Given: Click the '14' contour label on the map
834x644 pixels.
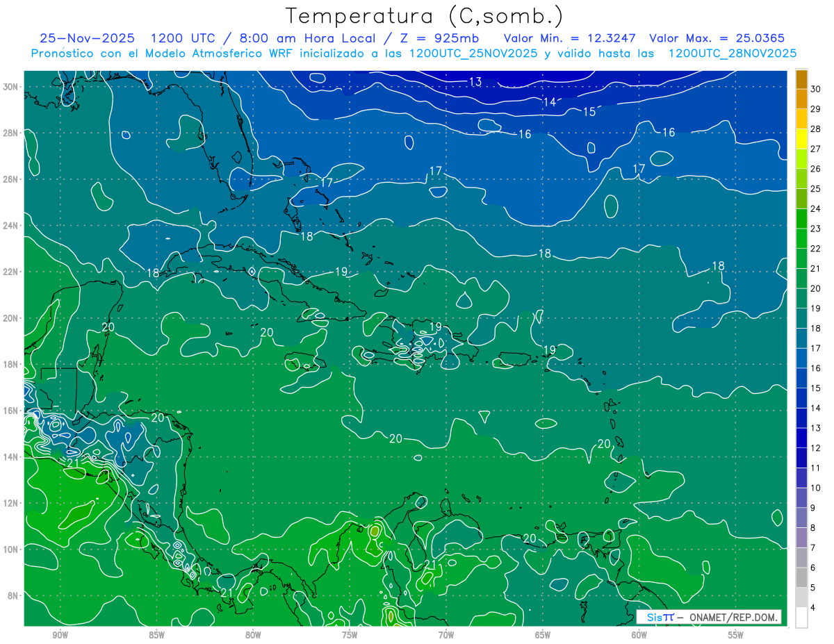Looking at the screenshot, I should pos(550,102).
